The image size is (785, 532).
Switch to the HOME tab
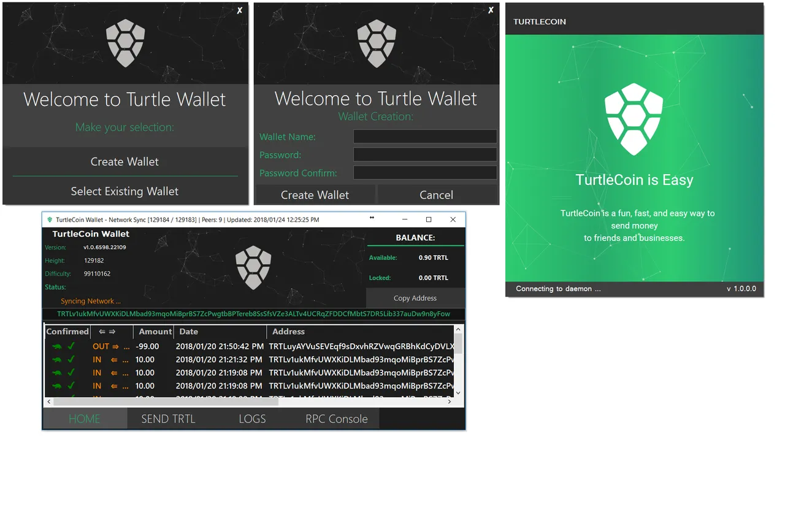pyautogui.click(x=85, y=419)
